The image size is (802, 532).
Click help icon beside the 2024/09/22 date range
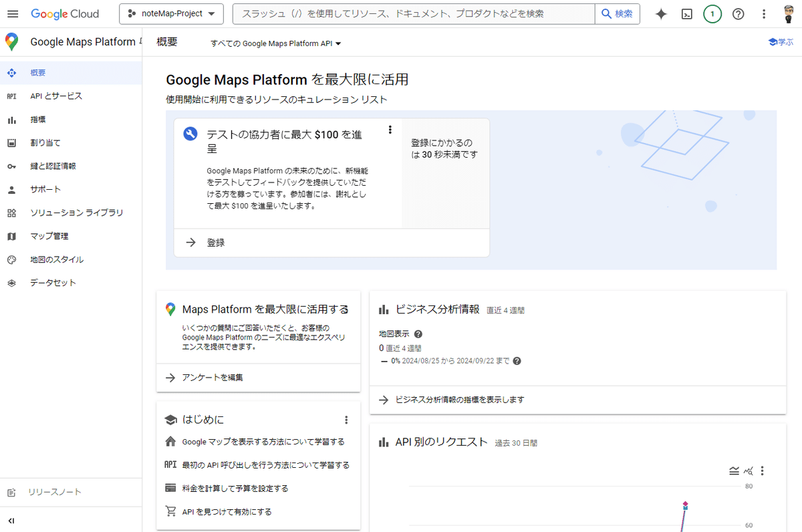click(x=517, y=361)
